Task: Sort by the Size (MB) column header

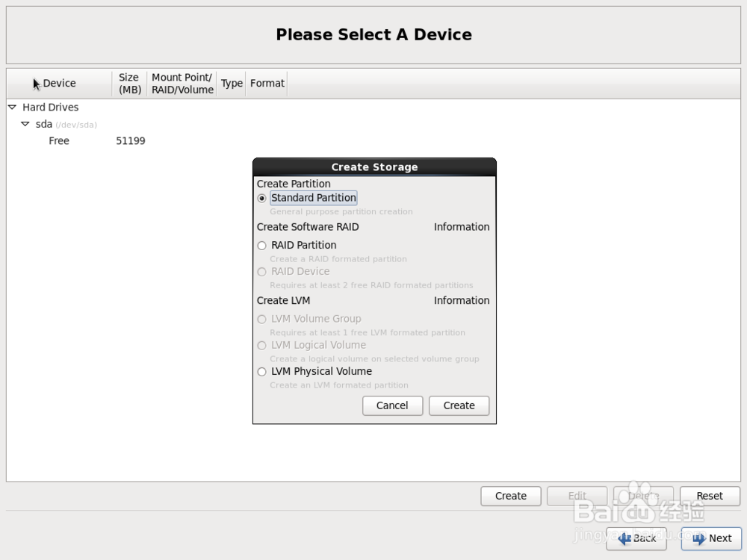Action: 129,84
